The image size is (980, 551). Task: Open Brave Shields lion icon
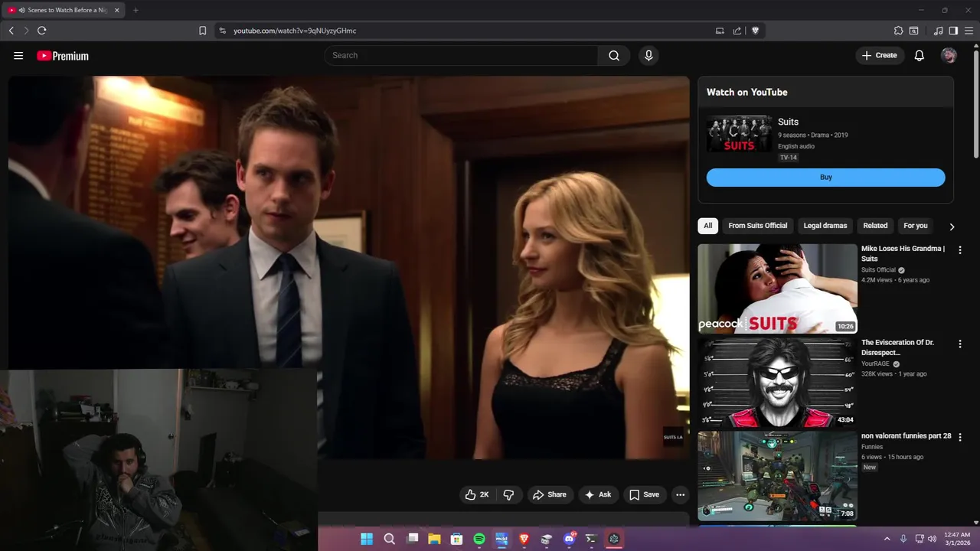756,31
